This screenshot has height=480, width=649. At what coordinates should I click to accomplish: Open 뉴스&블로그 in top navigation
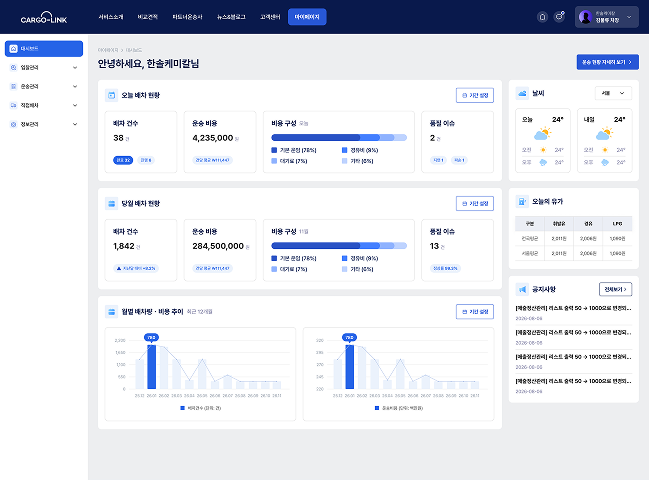(231, 17)
